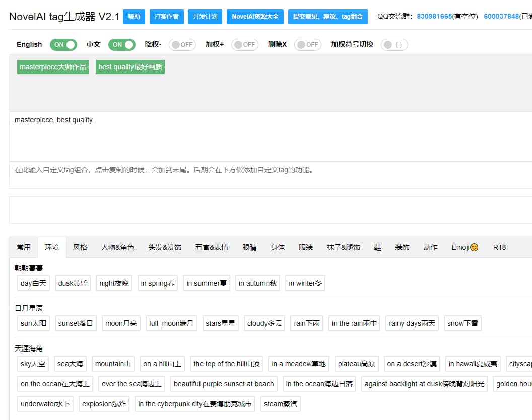The image size is (532, 420).
Task: Open the 帮助 help page
Action: tap(134, 16)
